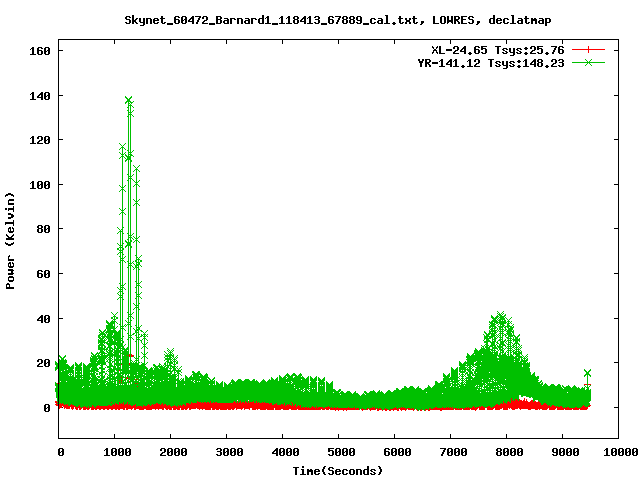Click the tallest green peak marker near 138 Kelvin
640x480 pixels.
(x=129, y=100)
